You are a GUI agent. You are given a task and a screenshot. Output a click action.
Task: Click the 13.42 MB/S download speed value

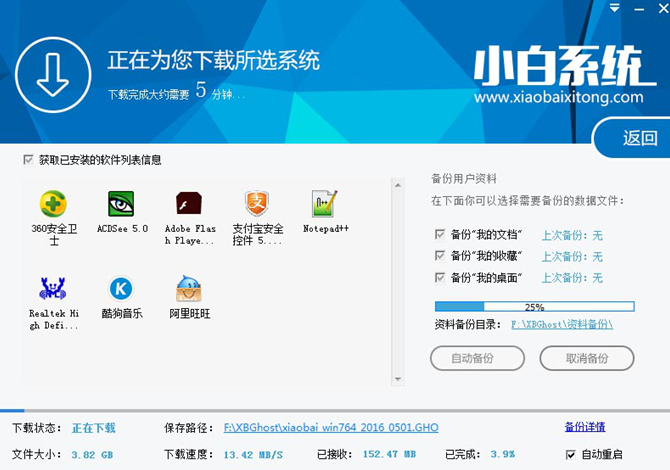coord(253,455)
